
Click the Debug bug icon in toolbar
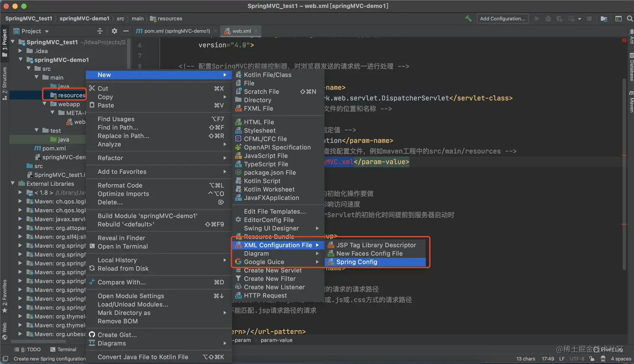pyautogui.click(x=548, y=18)
